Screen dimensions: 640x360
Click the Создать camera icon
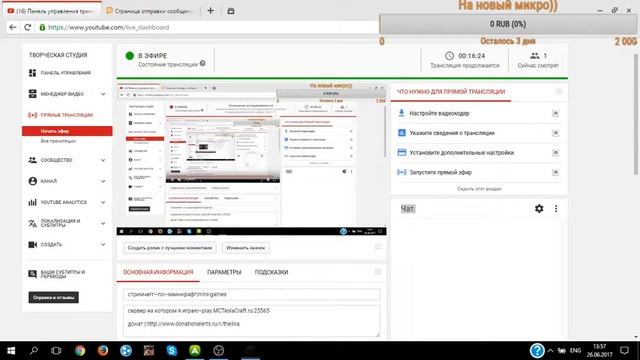pos(32,244)
